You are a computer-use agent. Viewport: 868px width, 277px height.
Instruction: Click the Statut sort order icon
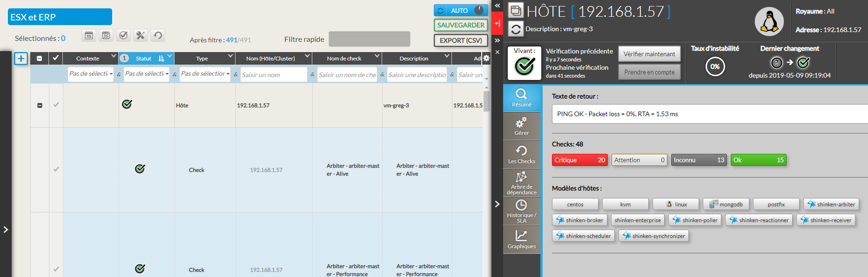[161, 59]
